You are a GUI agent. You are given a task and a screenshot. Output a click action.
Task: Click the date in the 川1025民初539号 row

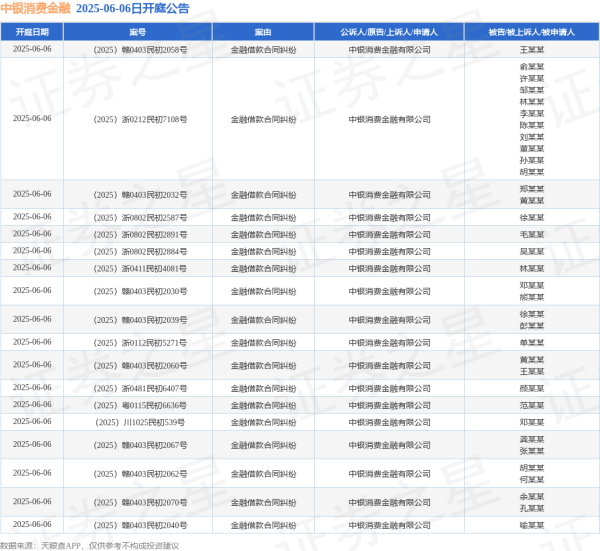pyautogui.click(x=32, y=421)
